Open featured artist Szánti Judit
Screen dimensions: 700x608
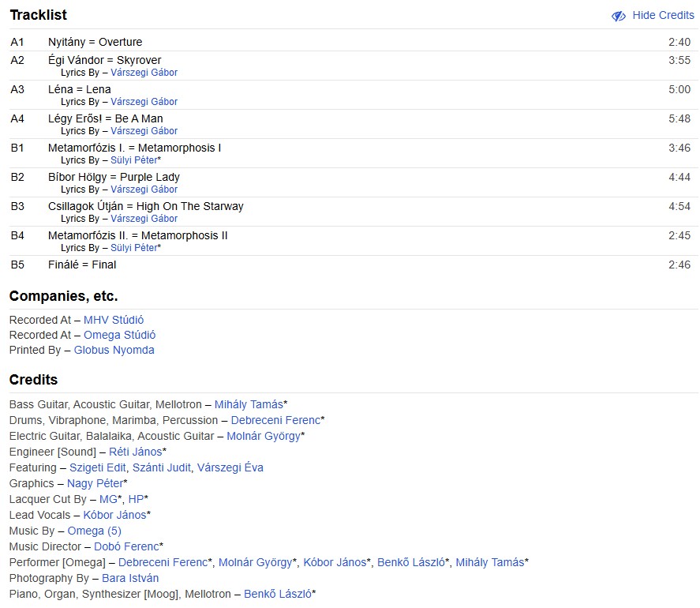point(161,467)
